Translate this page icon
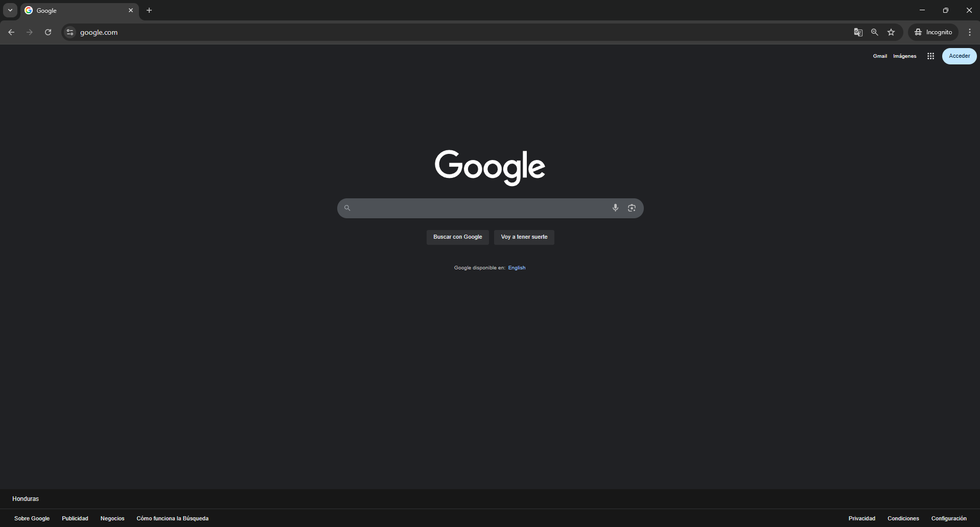This screenshot has height=527, width=980. [858, 32]
